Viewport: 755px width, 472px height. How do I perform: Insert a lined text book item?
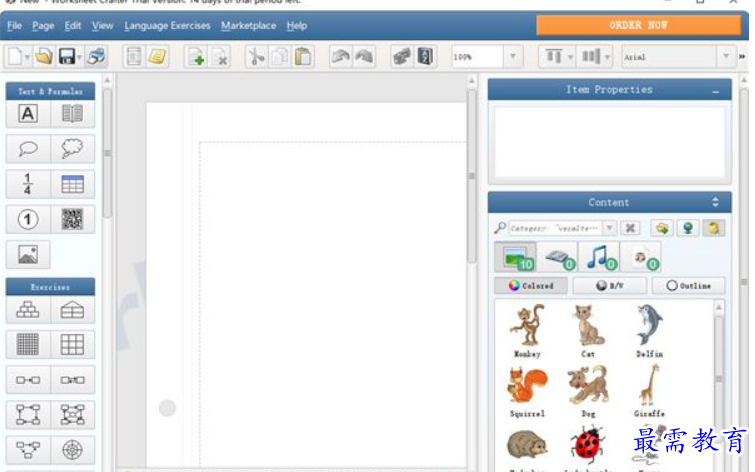pos(72,114)
